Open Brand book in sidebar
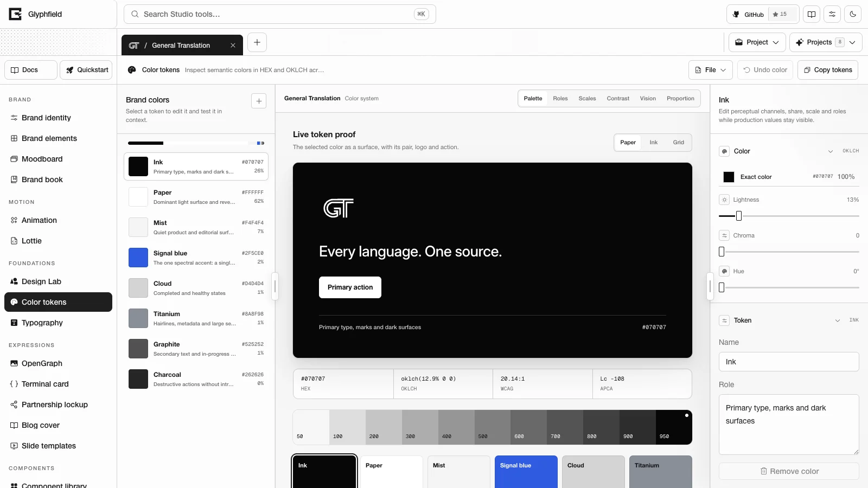868x488 pixels. 58,179
